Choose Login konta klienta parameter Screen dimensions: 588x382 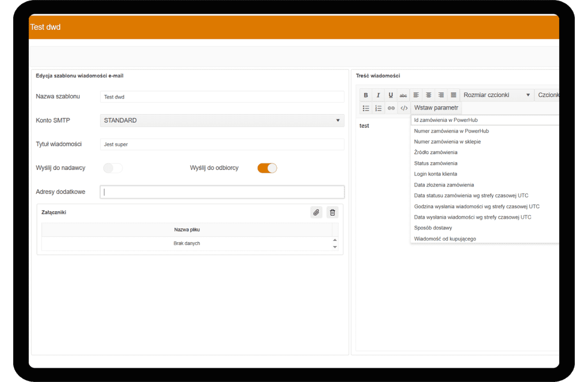tap(435, 174)
